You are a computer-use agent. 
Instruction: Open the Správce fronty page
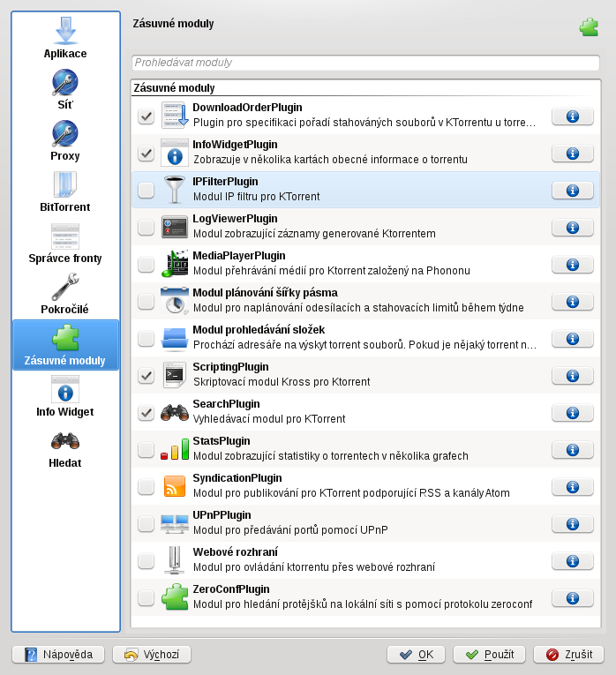[x=65, y=243]
